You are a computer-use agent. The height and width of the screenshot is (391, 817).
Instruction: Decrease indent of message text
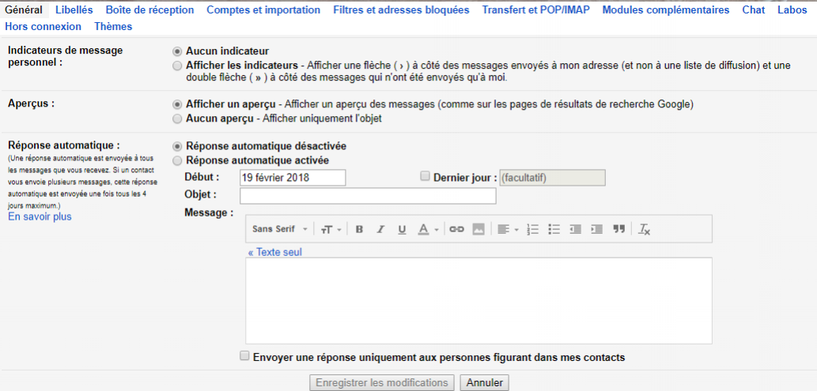(575, 229)
